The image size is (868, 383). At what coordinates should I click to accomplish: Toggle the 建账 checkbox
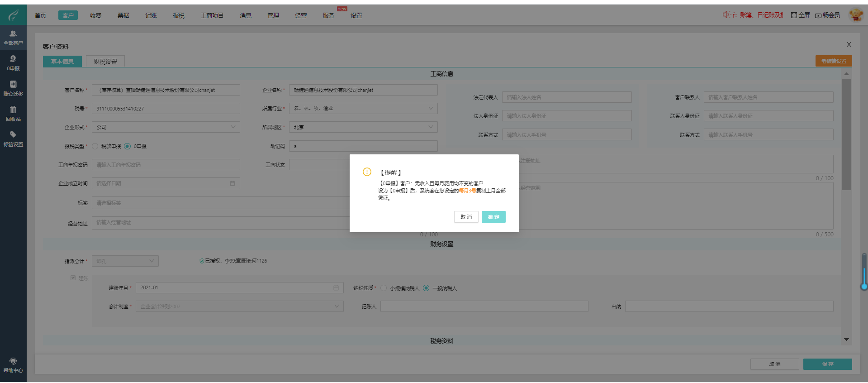(73, 278)
